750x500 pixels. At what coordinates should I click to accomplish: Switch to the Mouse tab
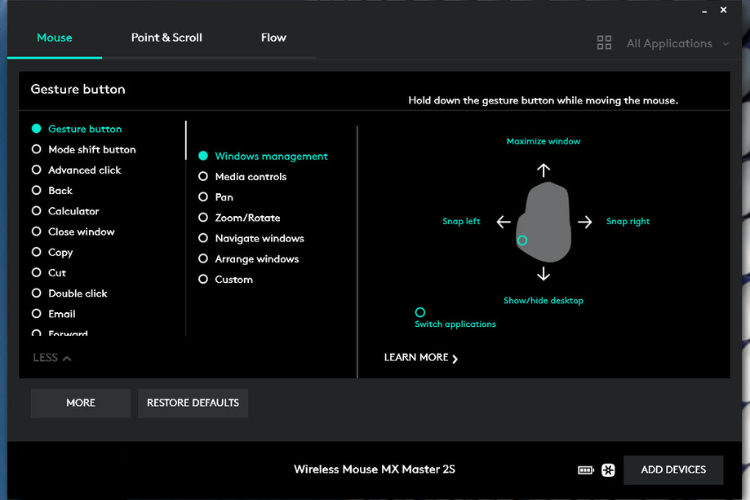pyautogui.click(x=55, y=38)
